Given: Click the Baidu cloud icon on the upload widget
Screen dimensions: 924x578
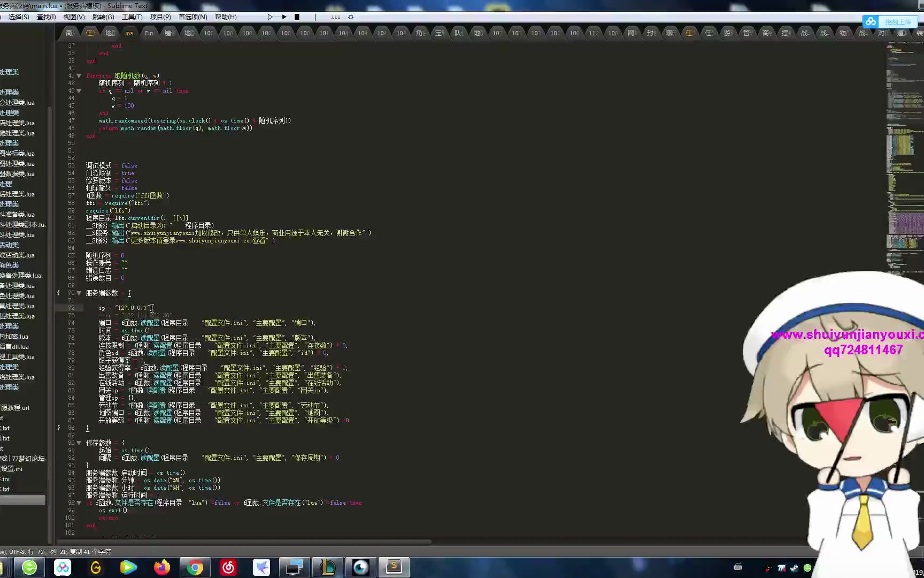Looking at the screenshot, I should coord(871,21).
